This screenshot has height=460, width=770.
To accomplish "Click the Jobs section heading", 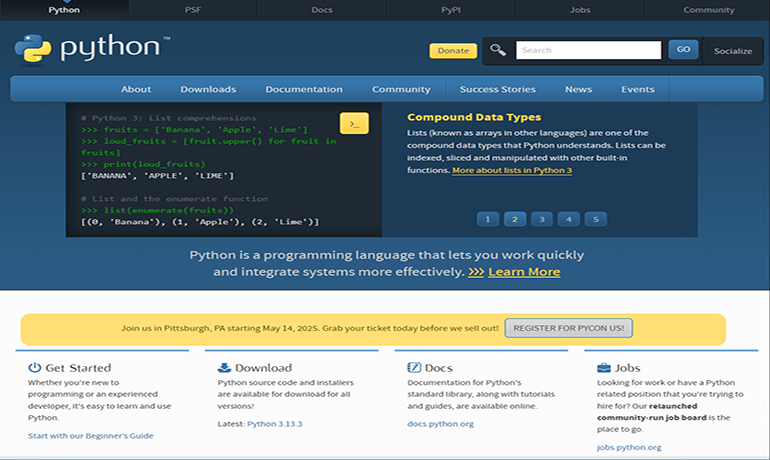I will click(627, 368).
